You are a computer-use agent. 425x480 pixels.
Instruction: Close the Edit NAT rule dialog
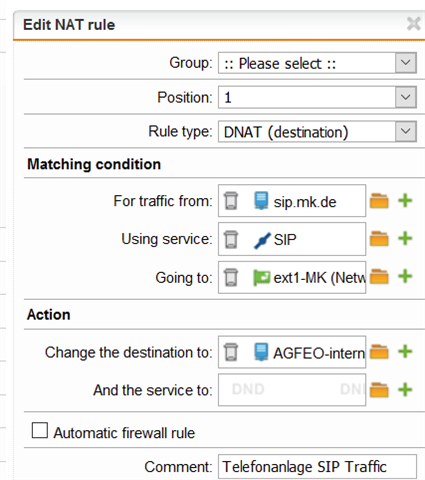pyautogui.click(x=413, y=24)
